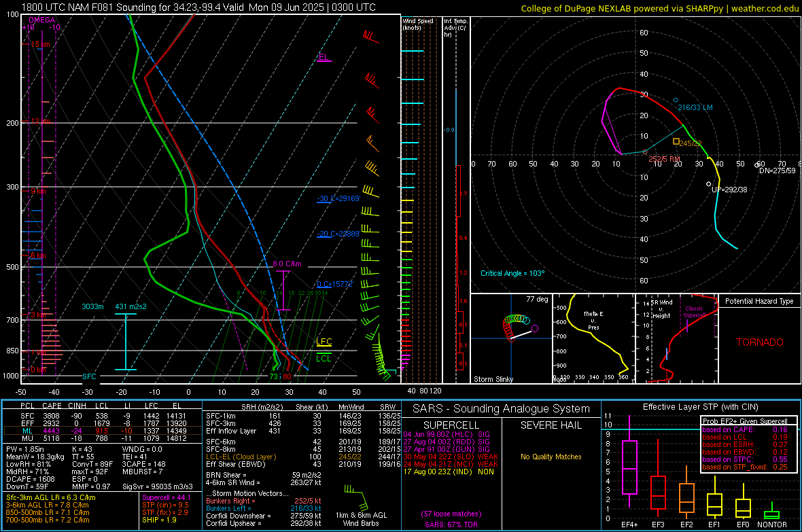Click the cyan "3033m" inflow layer label
This screenshot has width=802, height=532.
click(x=92, y=306)
